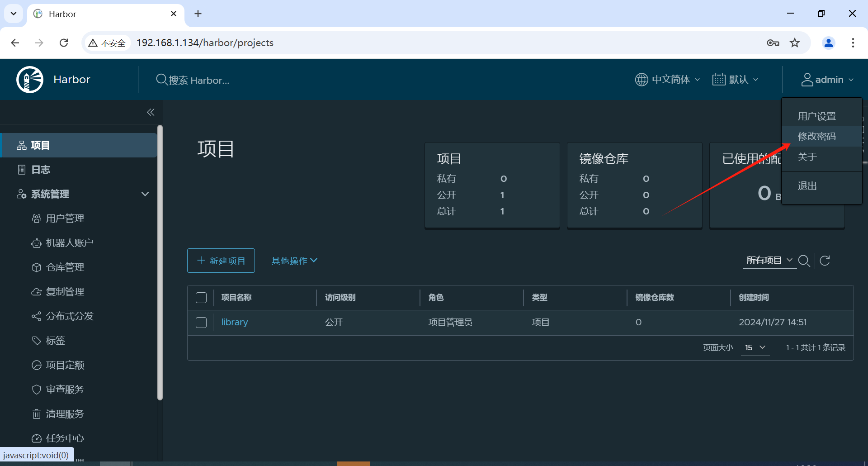
Task: Click the browser bookmark star icon
Action: [795, 43]
